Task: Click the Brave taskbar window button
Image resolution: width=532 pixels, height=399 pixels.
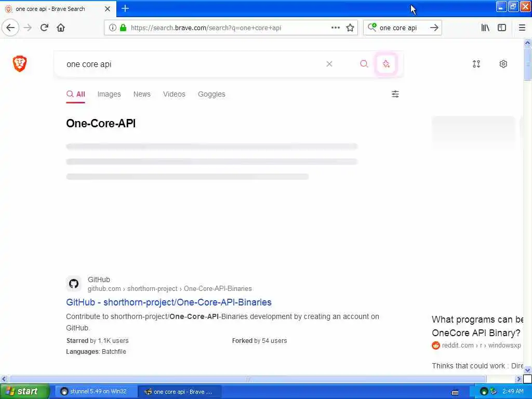Action: click(x=180, y=392)
